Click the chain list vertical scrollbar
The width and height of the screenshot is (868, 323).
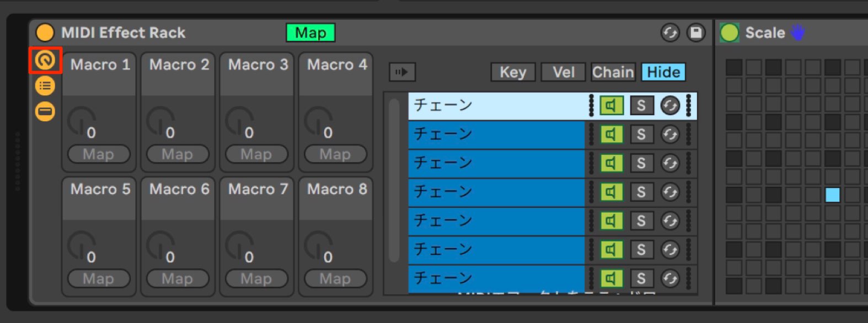tap(394, 180)
